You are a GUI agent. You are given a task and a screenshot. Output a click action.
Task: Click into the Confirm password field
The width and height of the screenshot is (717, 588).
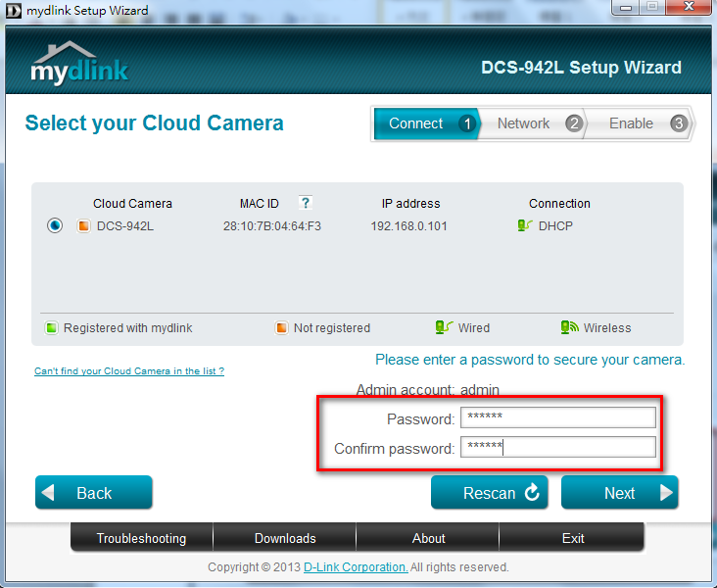click(557, 448)
